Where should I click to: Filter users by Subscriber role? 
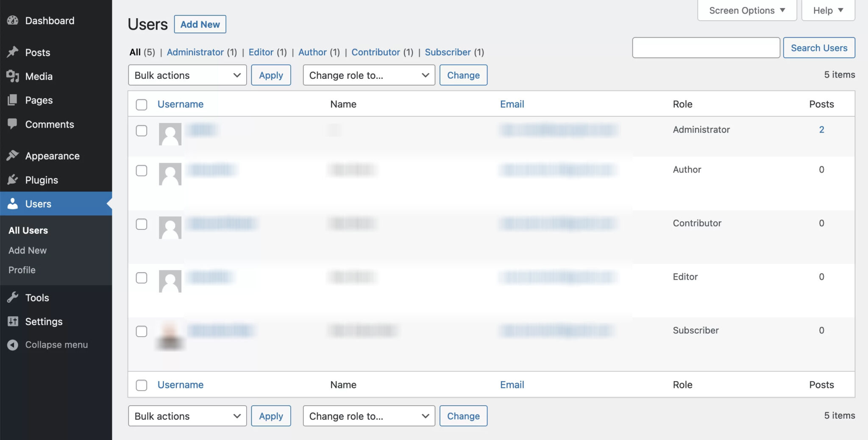point(448,52)
